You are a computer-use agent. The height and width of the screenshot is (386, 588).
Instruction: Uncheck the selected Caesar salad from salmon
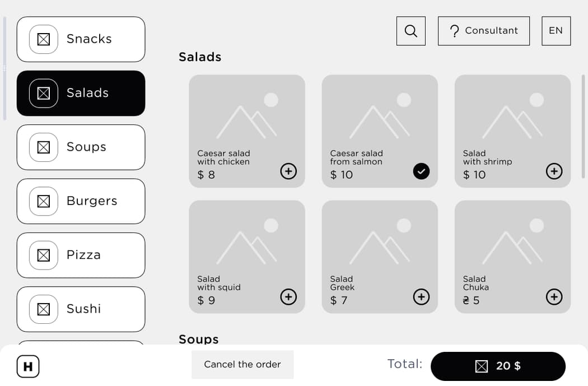(x=421, y=171)
